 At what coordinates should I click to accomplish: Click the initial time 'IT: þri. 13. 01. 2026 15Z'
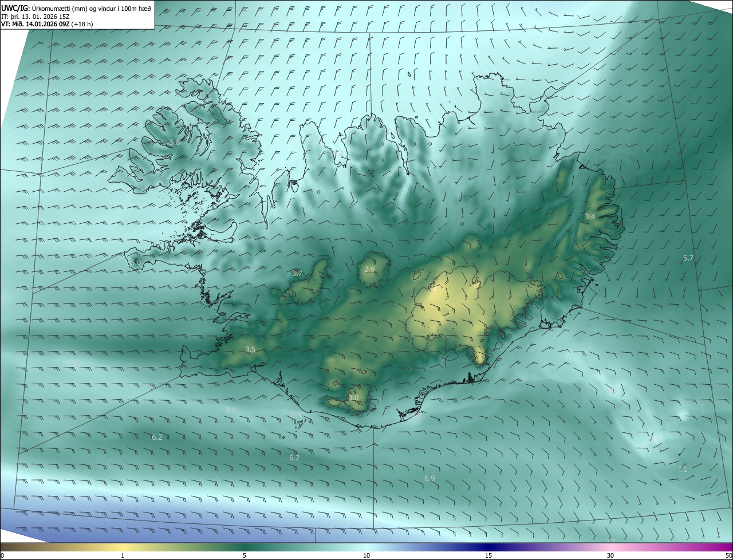click(x=35, y=16)
